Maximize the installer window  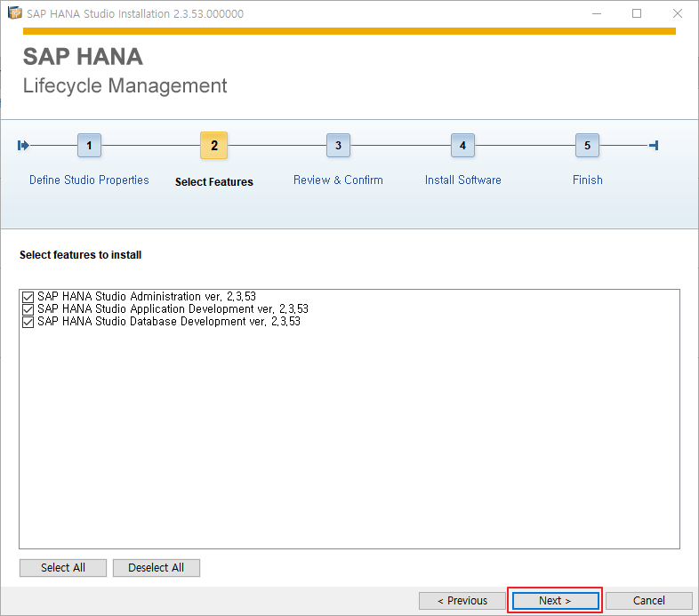(637, 14)
